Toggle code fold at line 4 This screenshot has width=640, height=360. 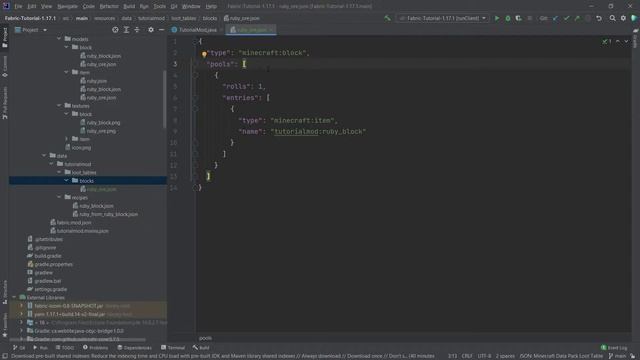195,75
